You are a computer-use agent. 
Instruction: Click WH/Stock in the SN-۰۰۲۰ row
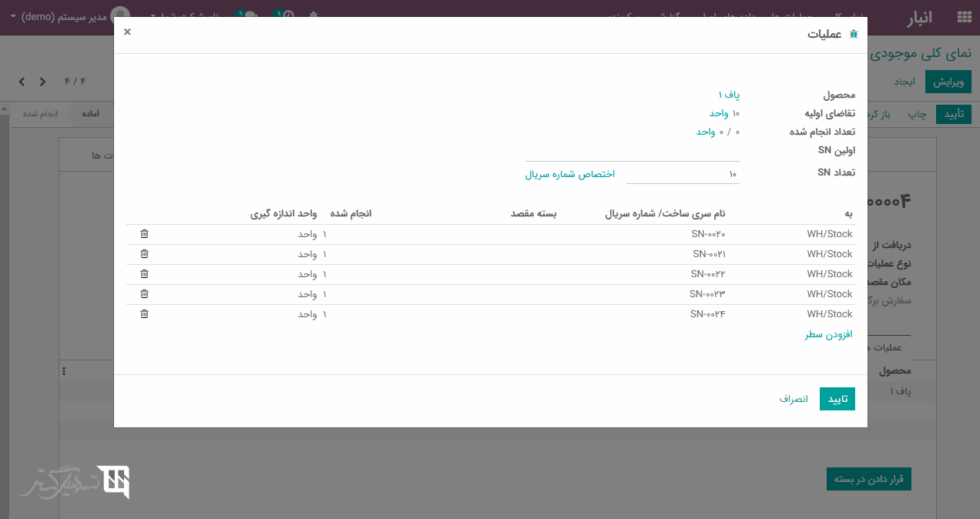pyautogui.click(x=830, y=234)
